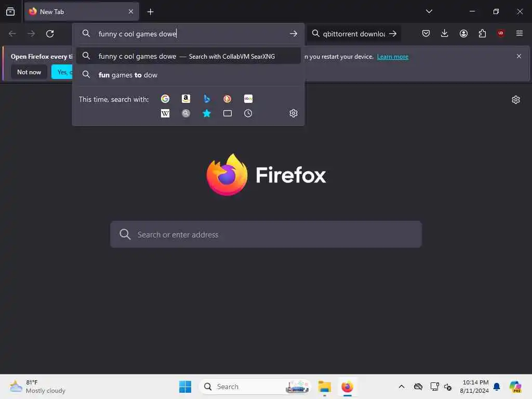This screenshot has width=532, height=399.
Task: Dismiss the Open Firefox notification bar
Action: click(519, 56)
